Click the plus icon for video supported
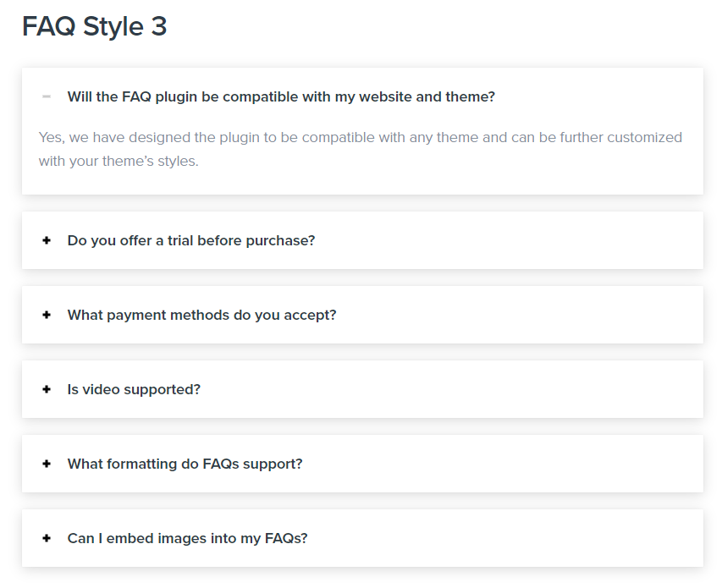This screenshot has width=722, height=588. point(47,389)
